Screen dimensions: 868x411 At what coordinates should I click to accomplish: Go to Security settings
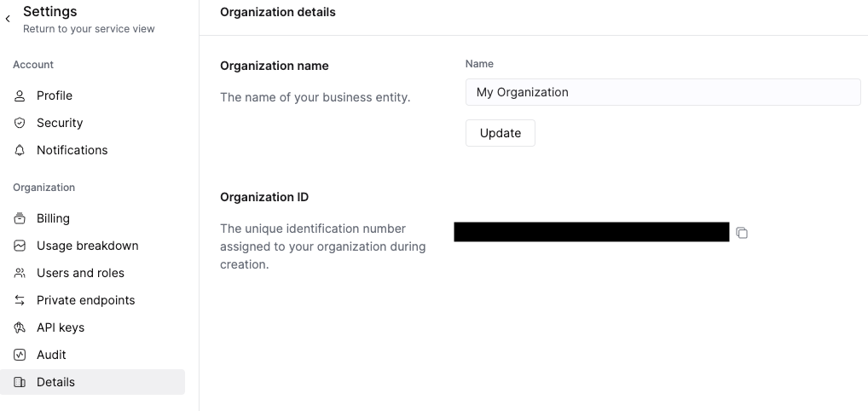[x=60, y=123]
